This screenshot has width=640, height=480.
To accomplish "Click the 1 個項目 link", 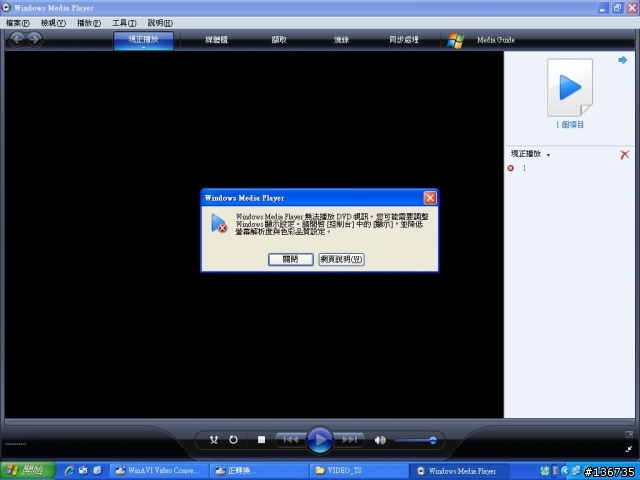I will [570, 125].
